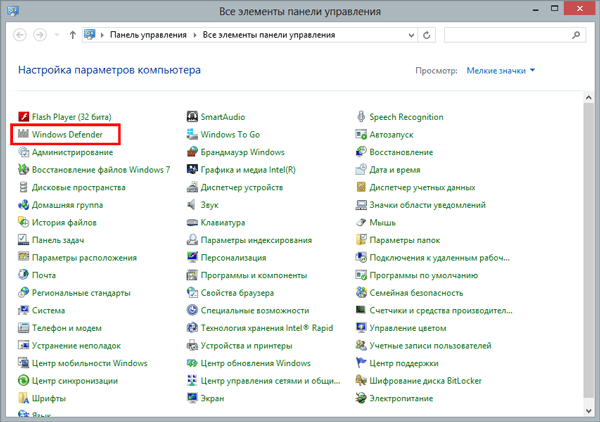
Task: Open Свойства браузера link
Action: tap(237, 293)
